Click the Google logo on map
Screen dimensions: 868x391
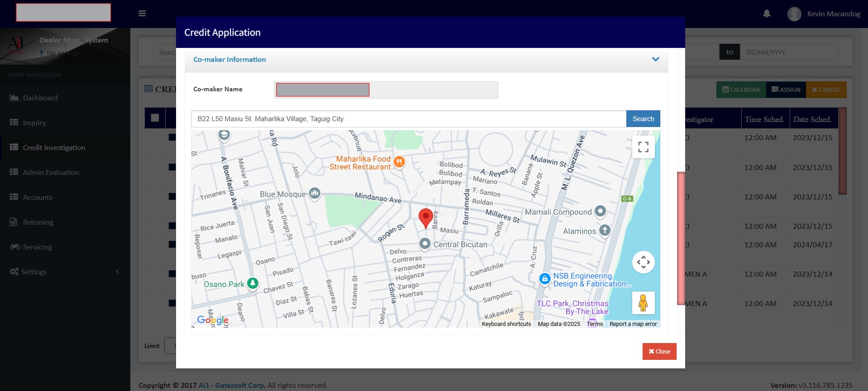(213, 320)
